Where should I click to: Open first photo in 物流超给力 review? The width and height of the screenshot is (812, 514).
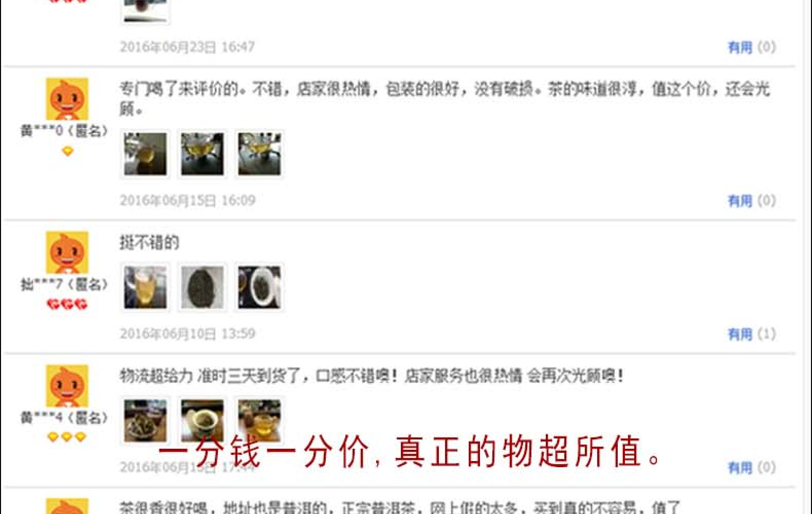[x=145, y=421]
